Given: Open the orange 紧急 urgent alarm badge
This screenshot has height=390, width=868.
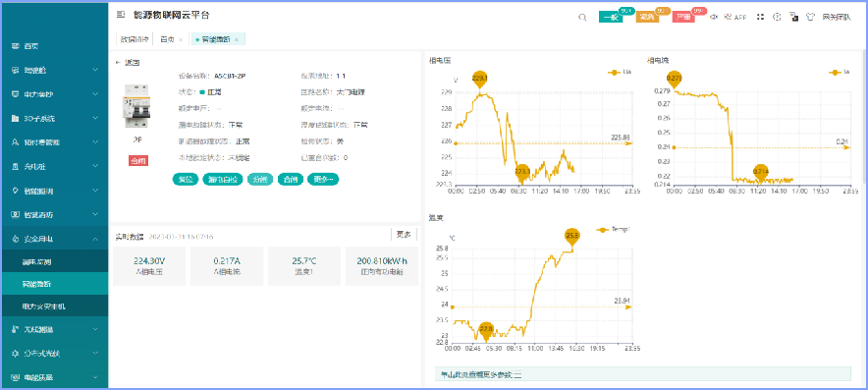Looking at the screenshot, I should point(647,17).
